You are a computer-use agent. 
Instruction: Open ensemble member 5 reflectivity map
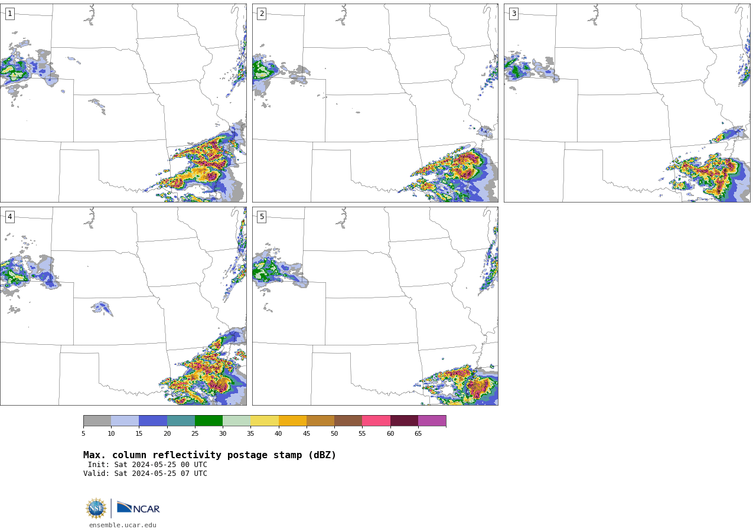[375, 306]
